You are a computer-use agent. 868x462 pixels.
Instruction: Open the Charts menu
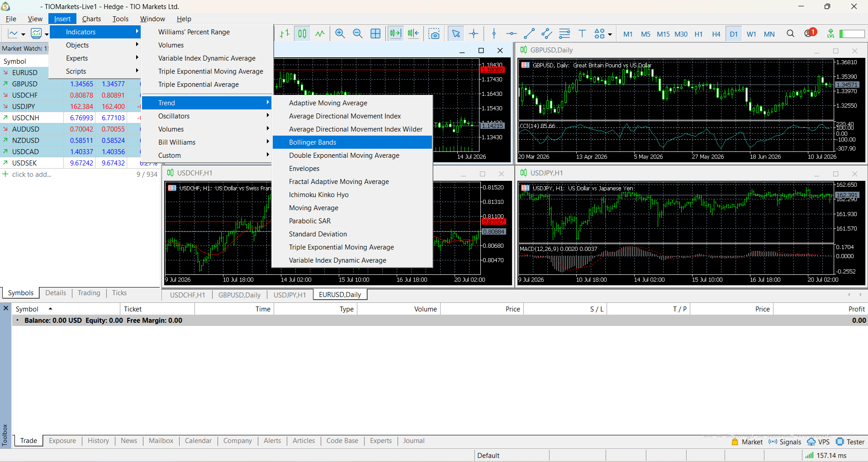[91, 19]
